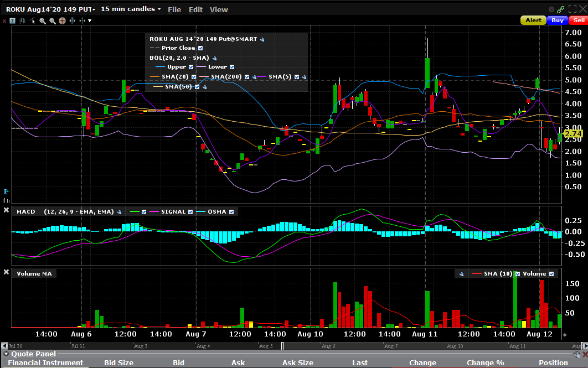Click the second magnifier zoom icon
Viewport: 588px width, 368px height.
53,21
